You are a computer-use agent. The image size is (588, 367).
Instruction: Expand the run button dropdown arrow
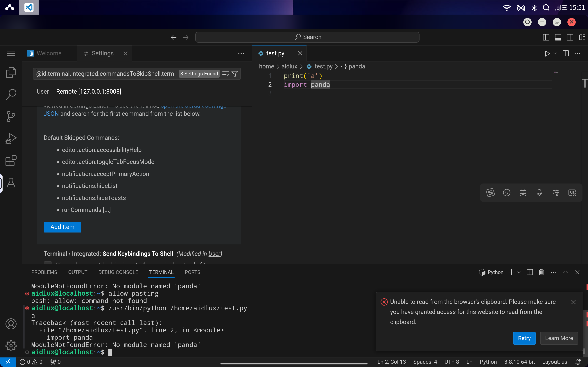[x=555, y=53]
